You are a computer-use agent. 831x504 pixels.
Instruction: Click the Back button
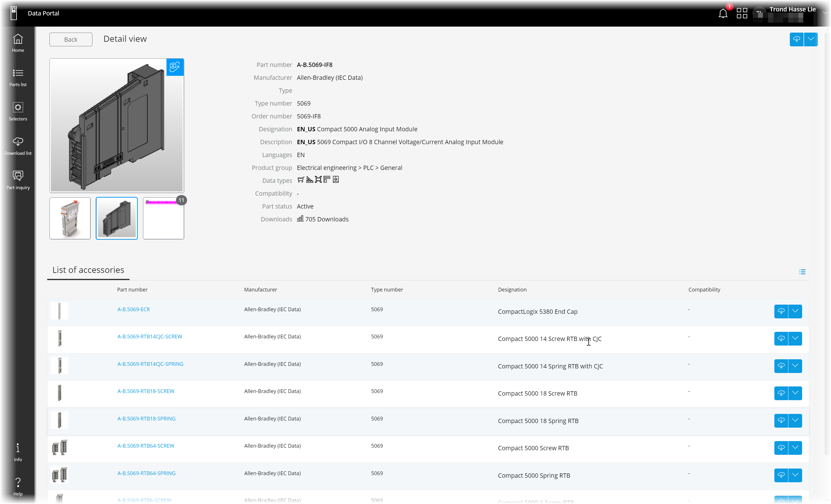coord(70,39)
